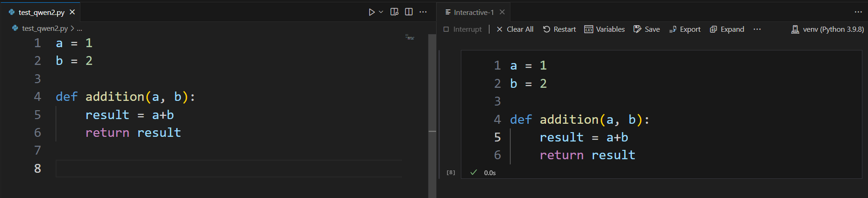Click the Interrupt kernel button

(462, 29)
